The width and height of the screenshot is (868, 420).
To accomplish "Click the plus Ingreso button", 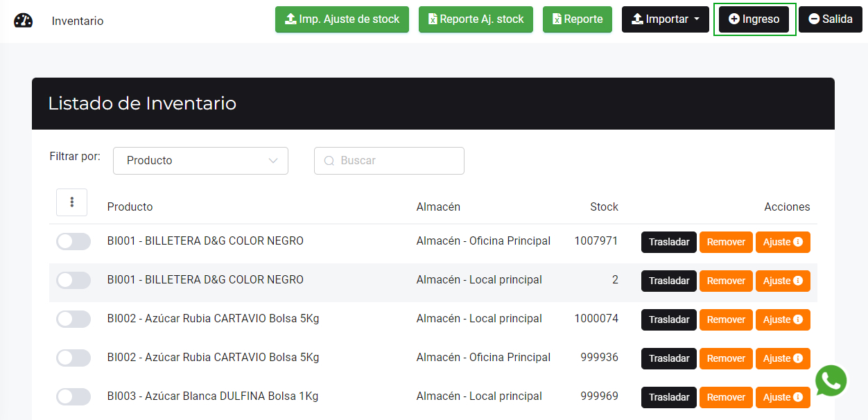I will (x=754, y=19).
